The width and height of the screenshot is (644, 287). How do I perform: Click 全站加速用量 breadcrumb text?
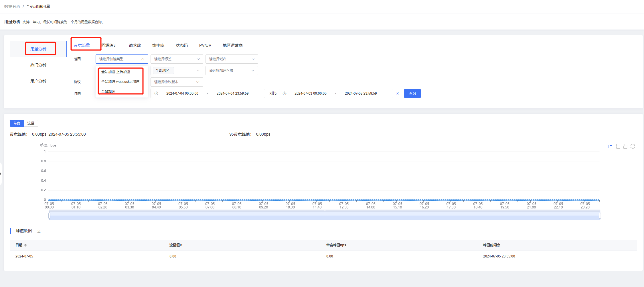(38, 7)
